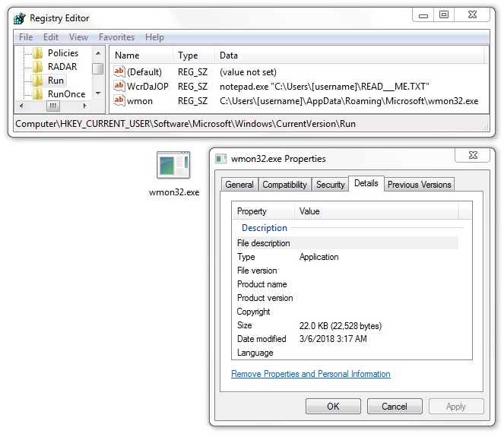Select the Product version property row

(x=347, y=298)
